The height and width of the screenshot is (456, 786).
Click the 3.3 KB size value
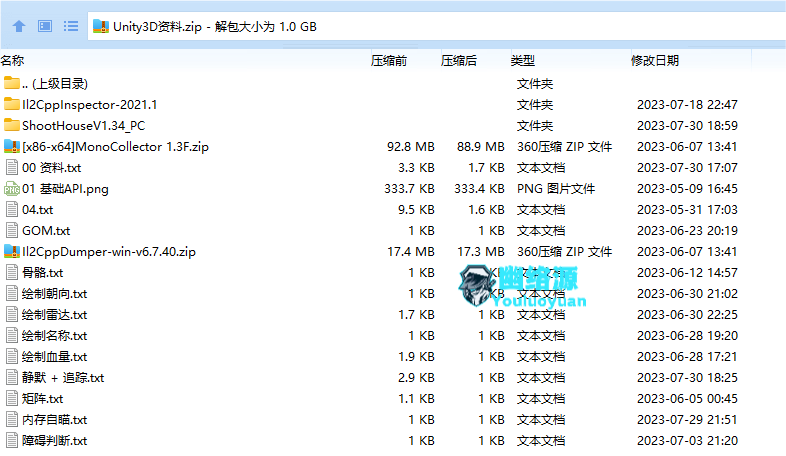[416, 168]
